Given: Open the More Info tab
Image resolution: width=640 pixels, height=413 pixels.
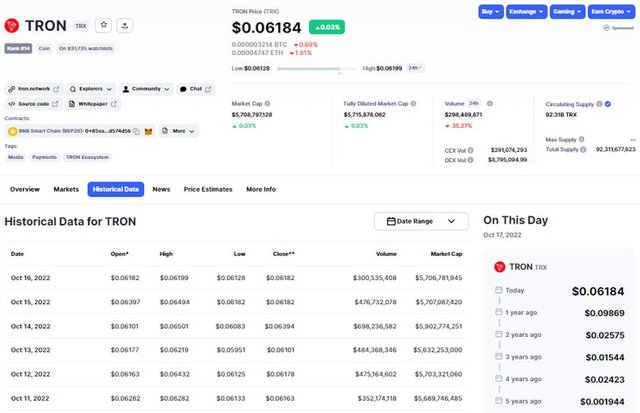Looking at the screenshot, I should pos(261,189).
